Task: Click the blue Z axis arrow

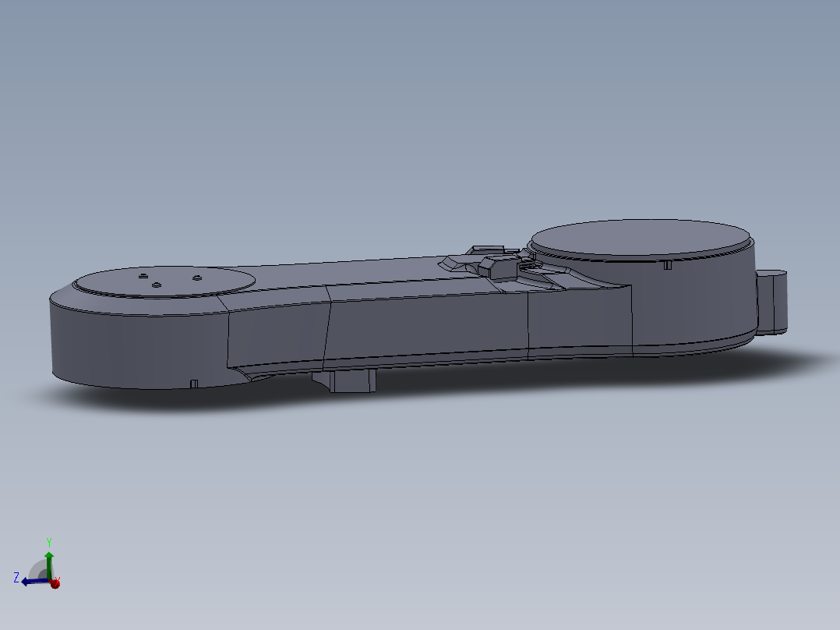Action: click(x=25, y=582)
